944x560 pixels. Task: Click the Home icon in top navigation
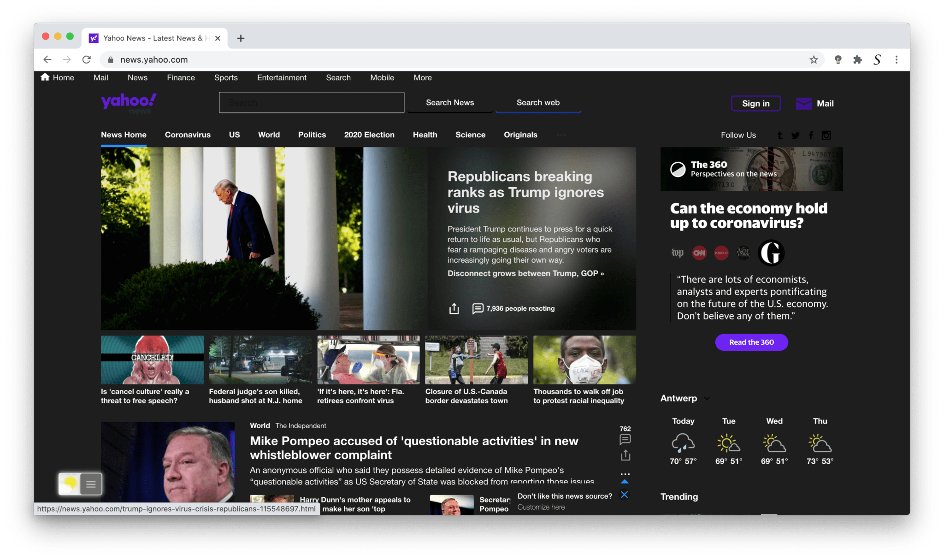(45, 77)
